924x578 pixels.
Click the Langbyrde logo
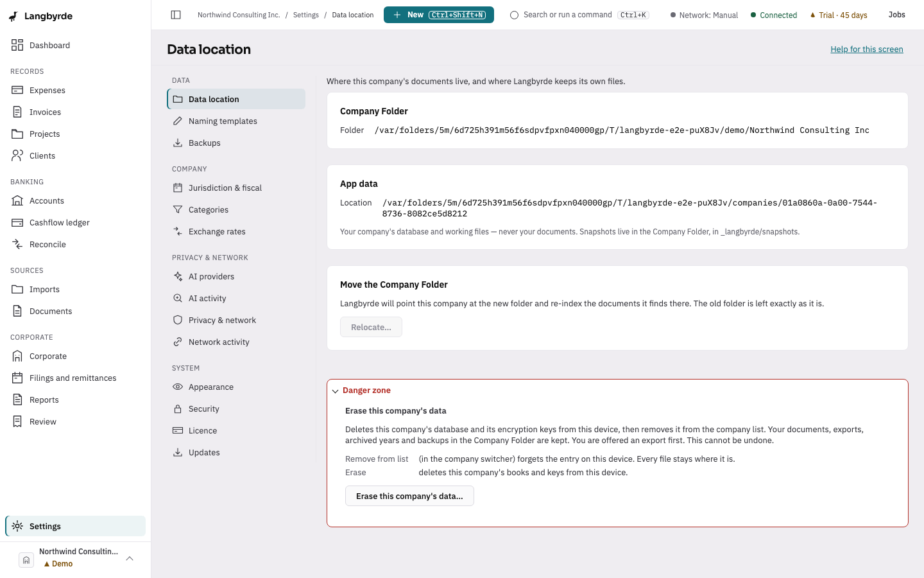(40, 16)
